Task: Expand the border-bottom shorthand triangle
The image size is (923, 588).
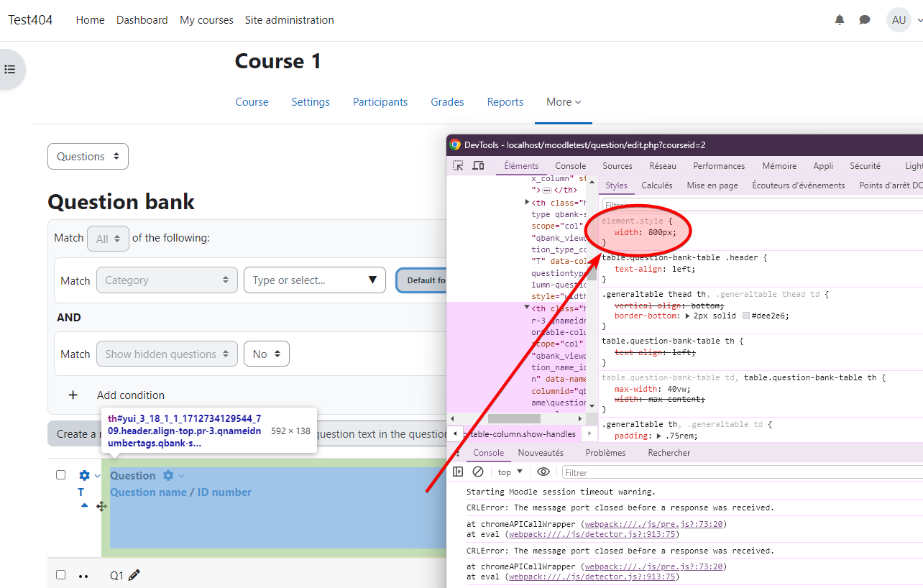Action: coord(686,316)
